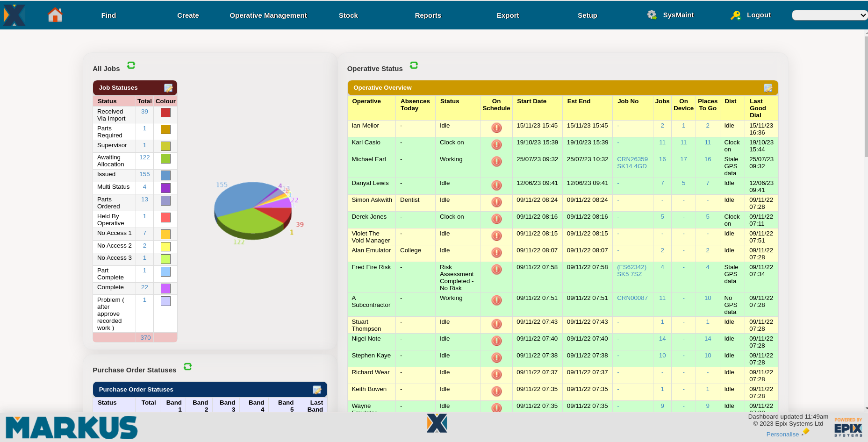
Task: Refresh the Operative Status panel
Action: click(x=414, y=65)
